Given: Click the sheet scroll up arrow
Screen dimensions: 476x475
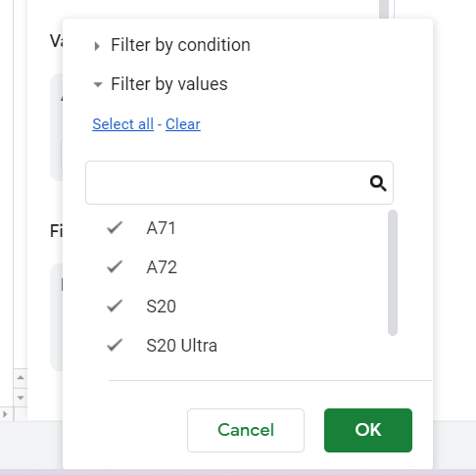Looking at the screenshot, I should (x=21, y=378).
